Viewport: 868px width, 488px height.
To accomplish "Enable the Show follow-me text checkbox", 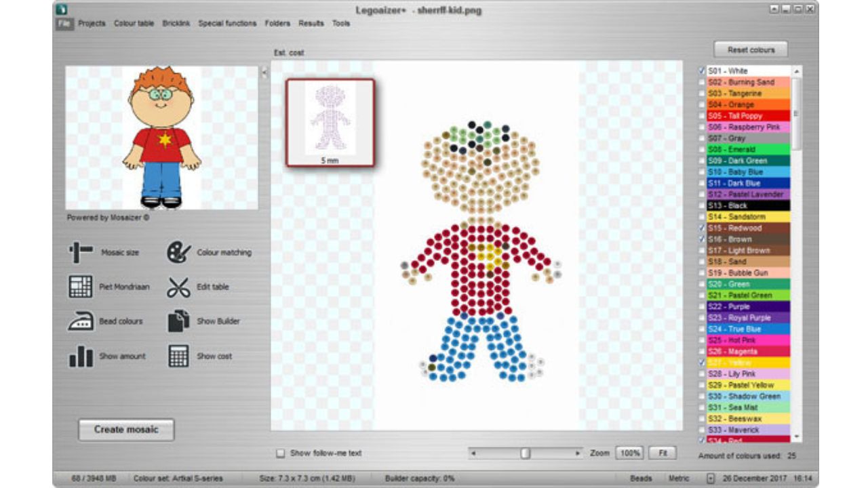I will pos(281,453).
